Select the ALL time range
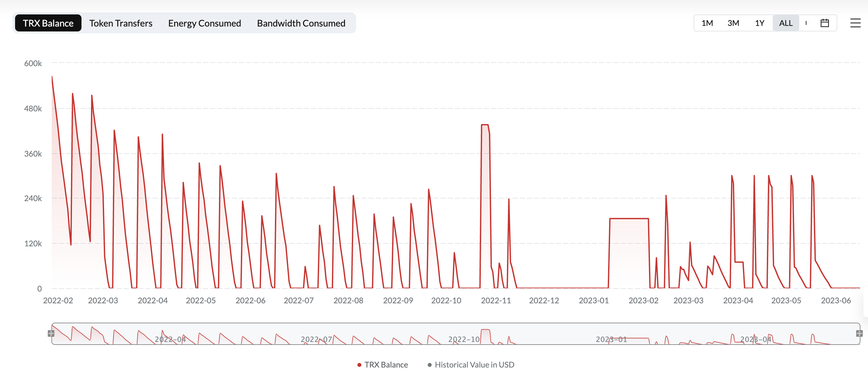The width and height of the screenshot is (868, 378). click(x=786, y=23)
